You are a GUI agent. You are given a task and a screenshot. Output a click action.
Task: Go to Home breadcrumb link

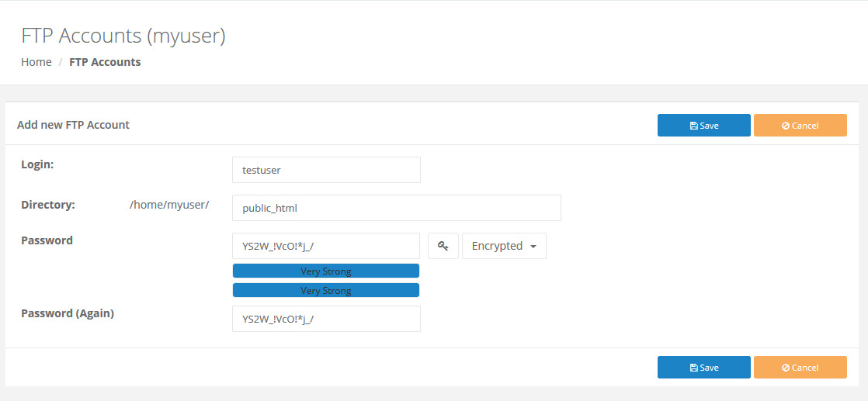36,62
